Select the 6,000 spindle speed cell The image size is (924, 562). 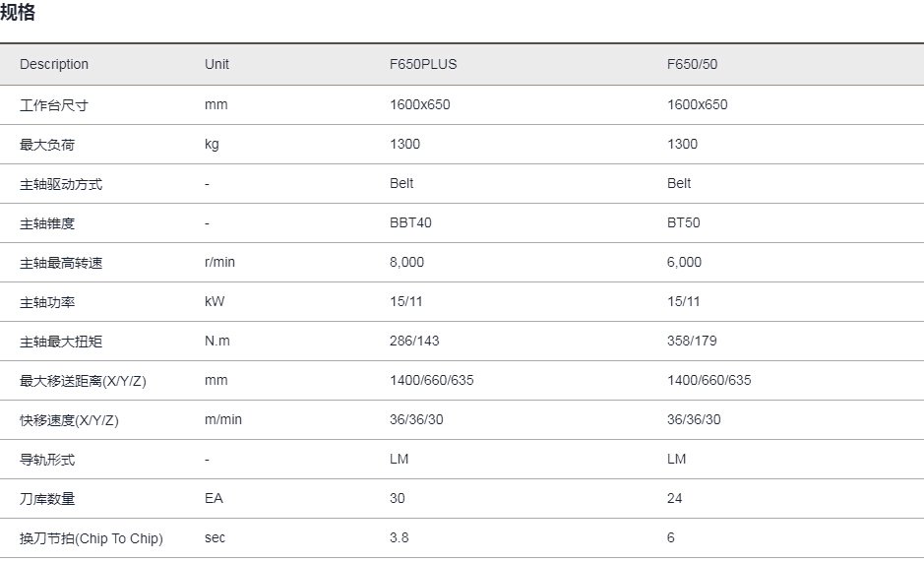tap(684, 263)
